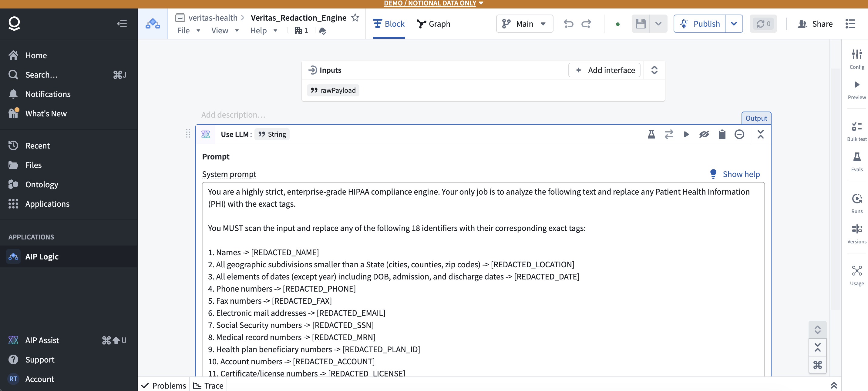868x391 pixels.
Task: Click the flask test icon in Use LLM header
Action: [651, 134]
